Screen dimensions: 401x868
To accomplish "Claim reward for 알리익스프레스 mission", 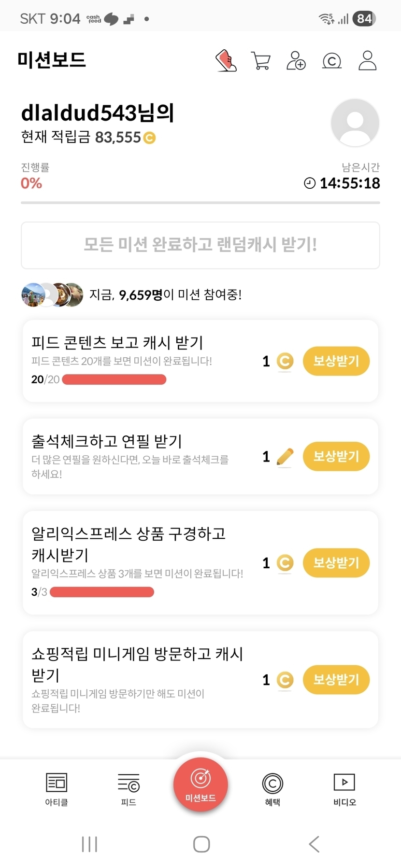I will pyautogui.click(x=336, y=563).
